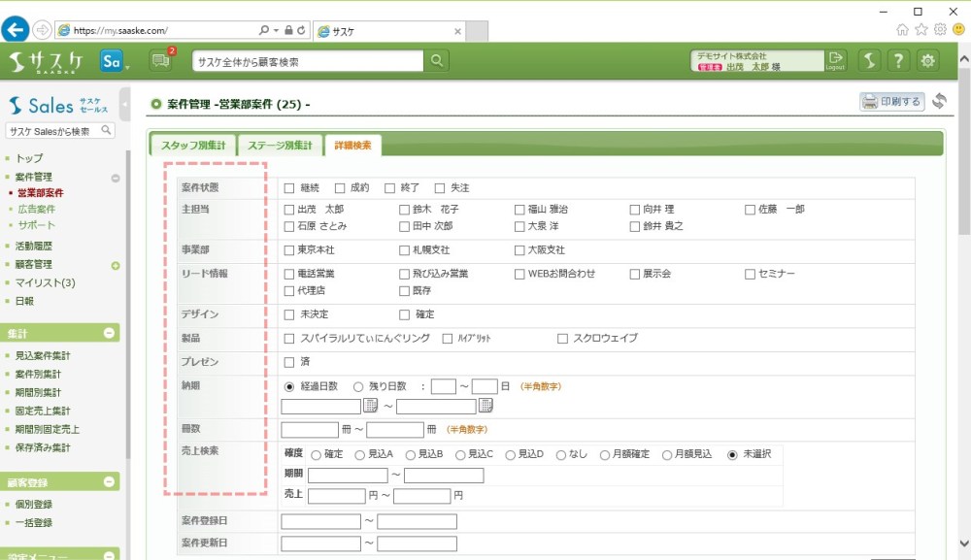Viewport: 971px width, 560px height.
Task: Click the plus icon next to 顧客管理
Action: [116, 265]
